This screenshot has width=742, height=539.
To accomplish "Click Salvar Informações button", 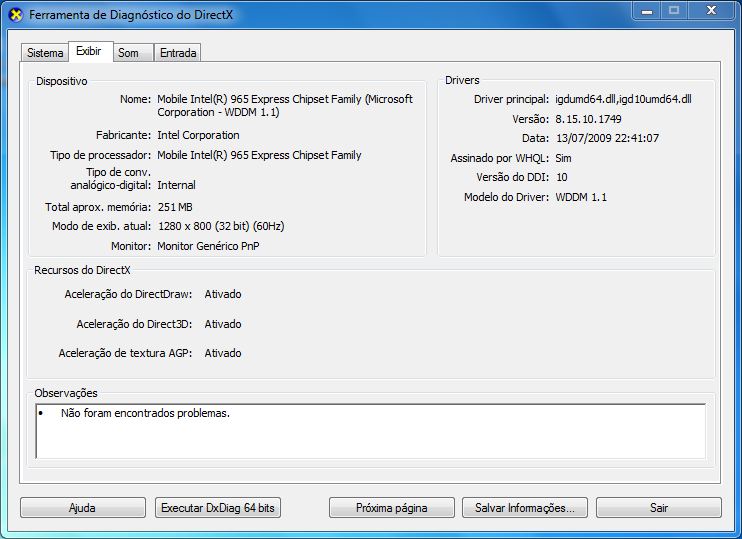I will click(x=524, y=508).
